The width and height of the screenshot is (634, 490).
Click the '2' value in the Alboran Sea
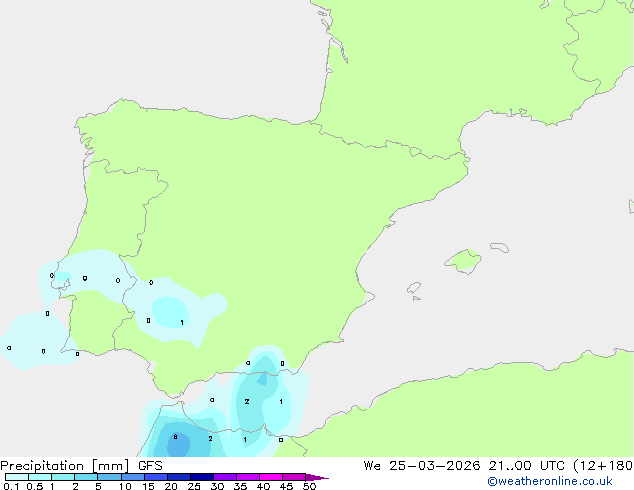click(x=247, y=401)
